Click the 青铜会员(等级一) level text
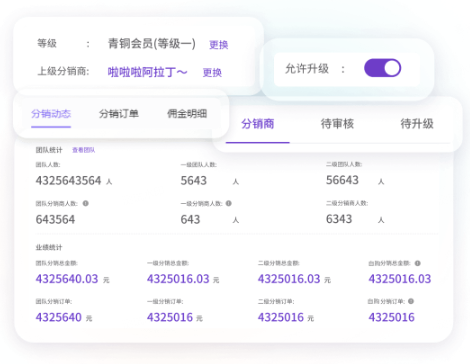Screen dimensions: 470x364 [x=152, y=44]
